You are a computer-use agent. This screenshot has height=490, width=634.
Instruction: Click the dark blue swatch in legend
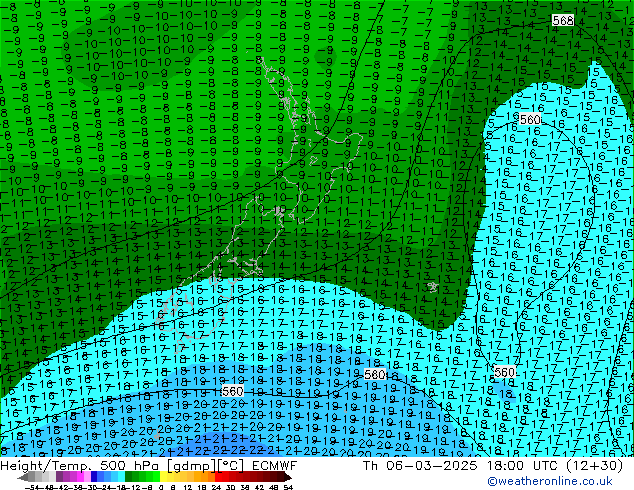tap(94, 478)
